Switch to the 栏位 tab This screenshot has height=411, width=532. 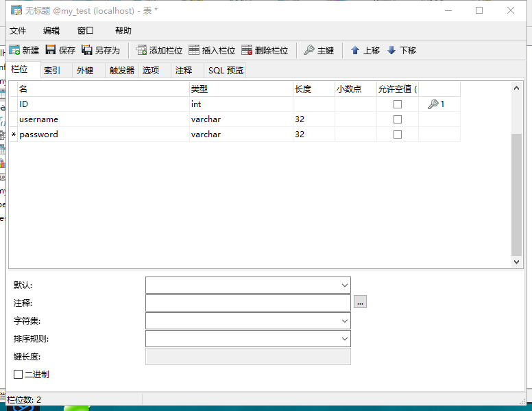point(23,69)
